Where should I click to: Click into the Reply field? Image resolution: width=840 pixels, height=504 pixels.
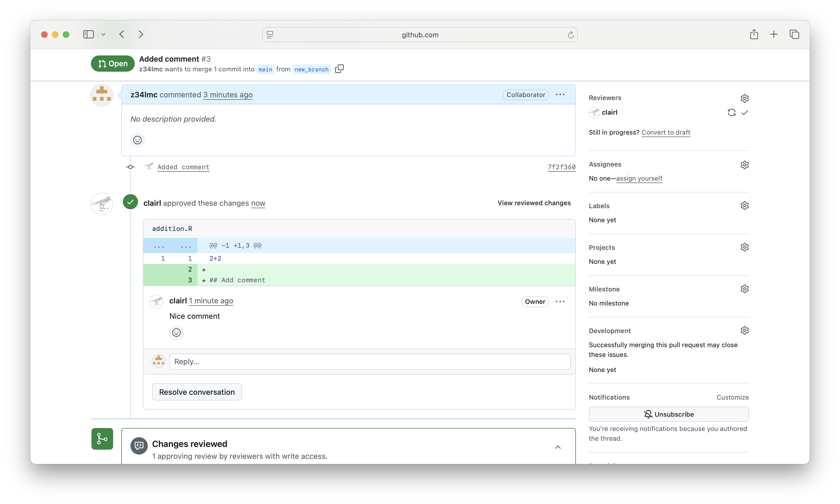pyautogui.click(x=370, y=361)
